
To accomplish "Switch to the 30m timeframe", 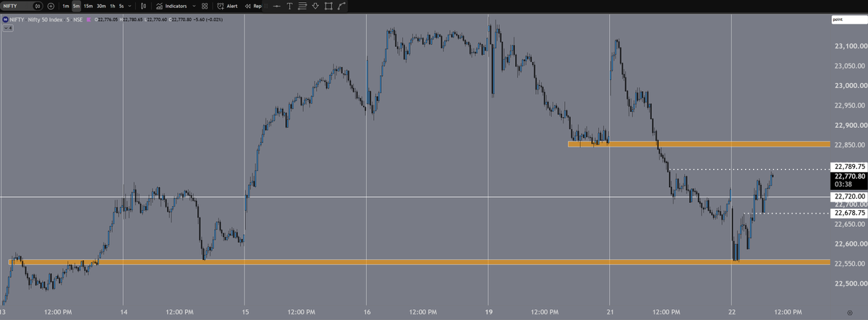I will [x=101, y=6].
